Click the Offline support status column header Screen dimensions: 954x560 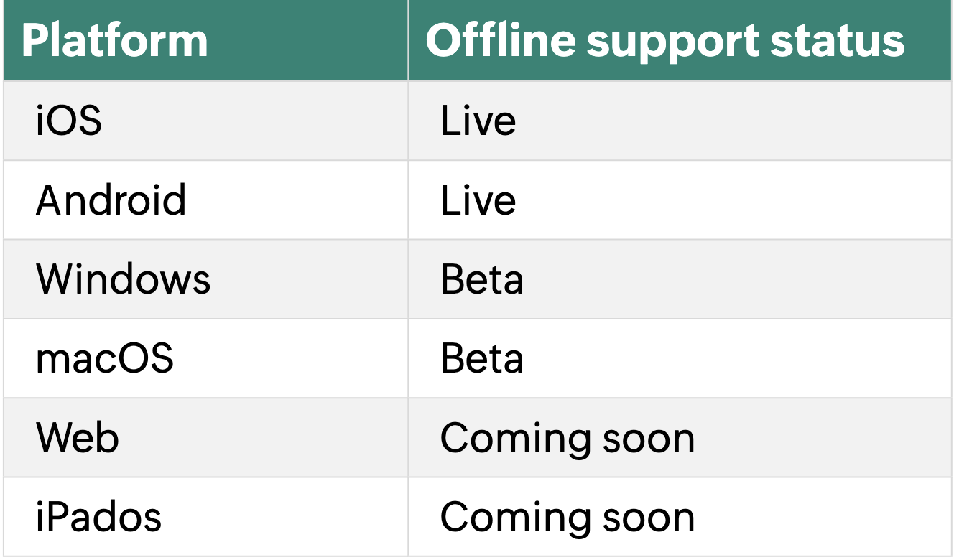pos(680,40)
